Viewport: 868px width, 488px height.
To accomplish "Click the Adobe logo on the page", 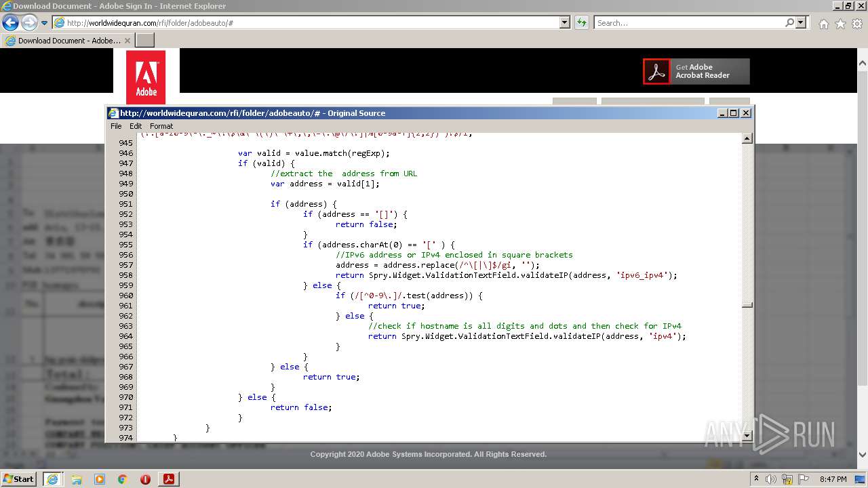I will [x=146, y=77].
